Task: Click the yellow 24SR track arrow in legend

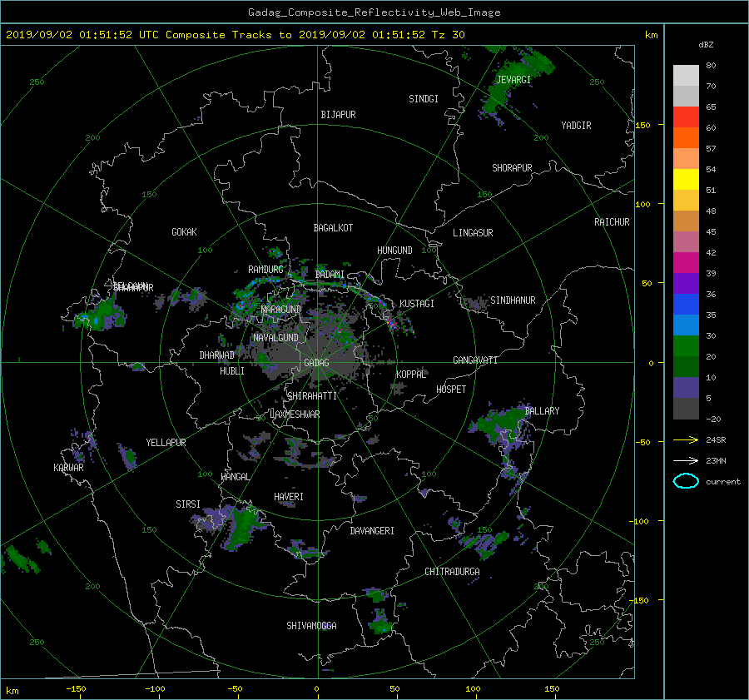Action: [x=686, y=440]
